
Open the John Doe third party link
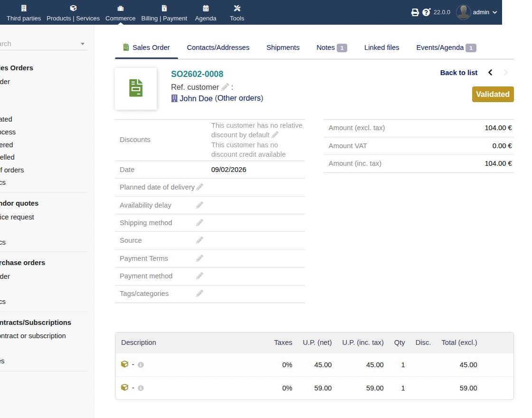click(x=196, y=98)
